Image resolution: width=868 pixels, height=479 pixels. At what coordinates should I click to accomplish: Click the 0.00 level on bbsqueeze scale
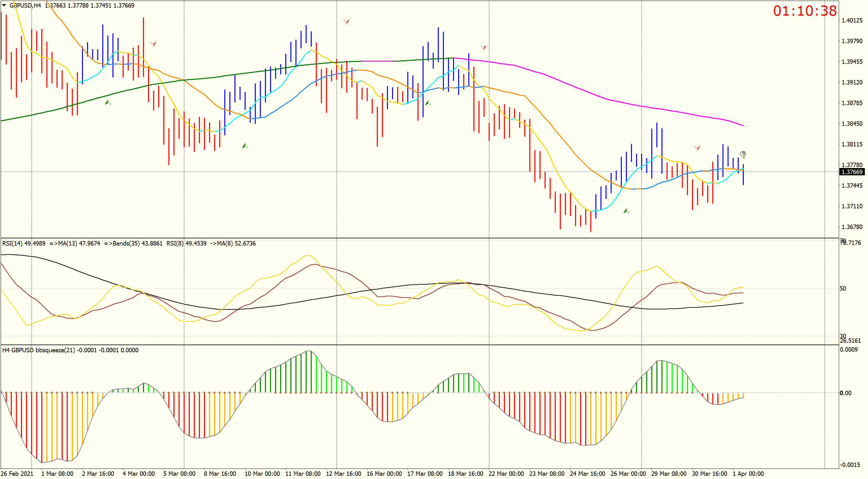[x=845, y=393]
